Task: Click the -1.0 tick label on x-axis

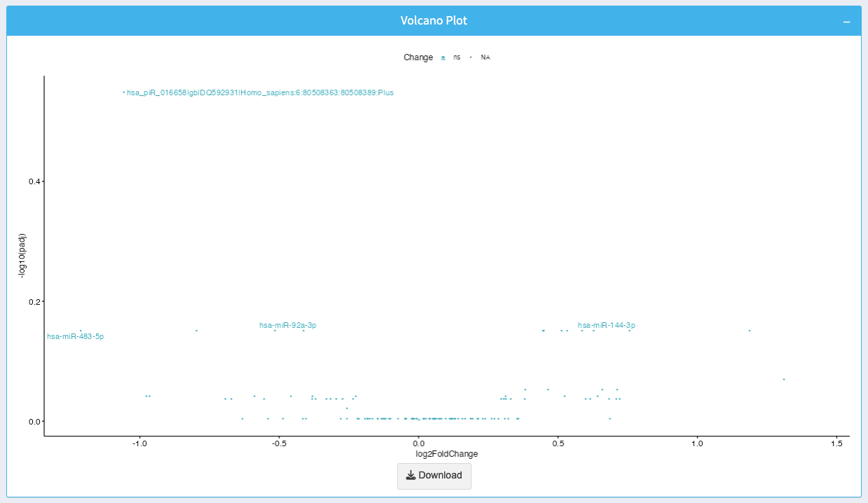Action: tap(140, 444)
